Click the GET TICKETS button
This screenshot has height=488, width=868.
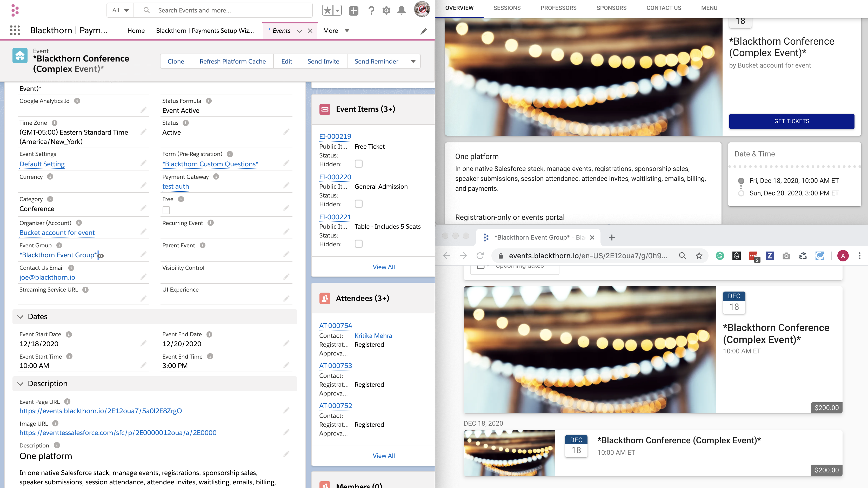791,121
